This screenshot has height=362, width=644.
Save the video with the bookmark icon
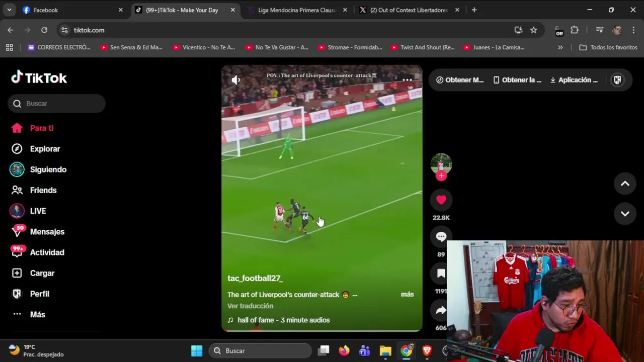(x=441, y=274)
